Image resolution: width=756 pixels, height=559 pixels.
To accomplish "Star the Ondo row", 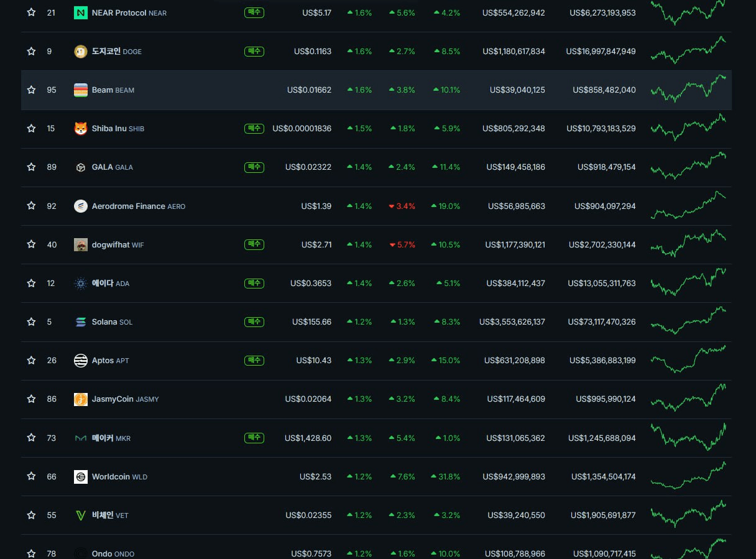I will coord(31,553).
